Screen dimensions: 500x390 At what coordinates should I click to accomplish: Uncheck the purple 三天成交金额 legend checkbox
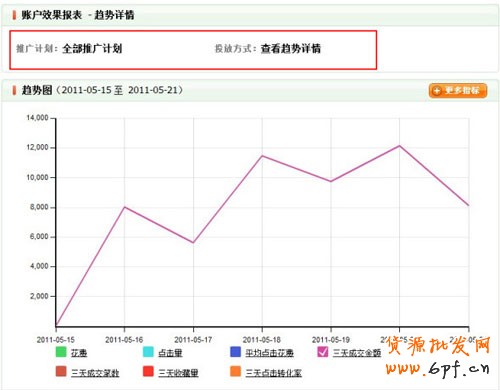[x=323, y=352]
